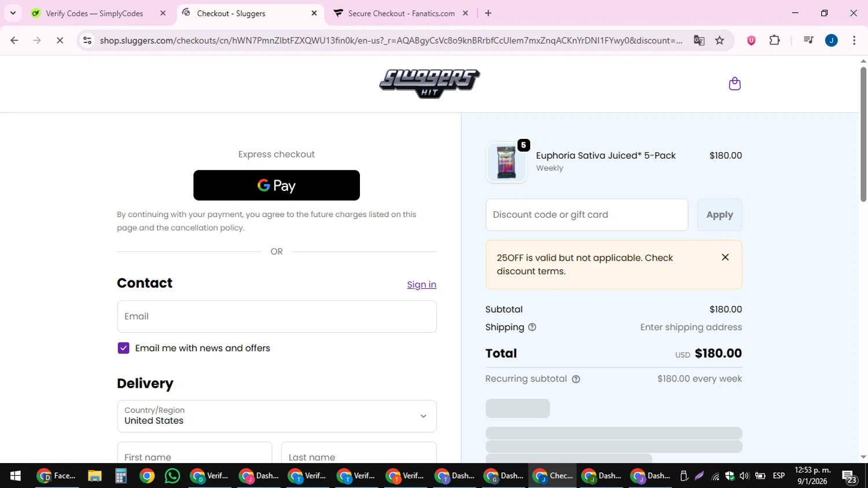Bookmark this page with the star
This screenshot has height=488, width=868.
[x=719, y=40]
